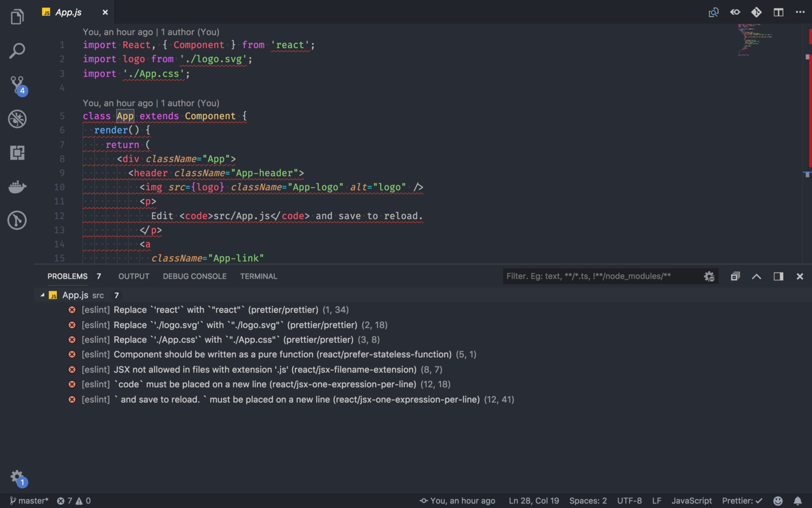The image size is (812, 508).
Task: Click the 'You, an hour ago' blame status
Action: 457,501
